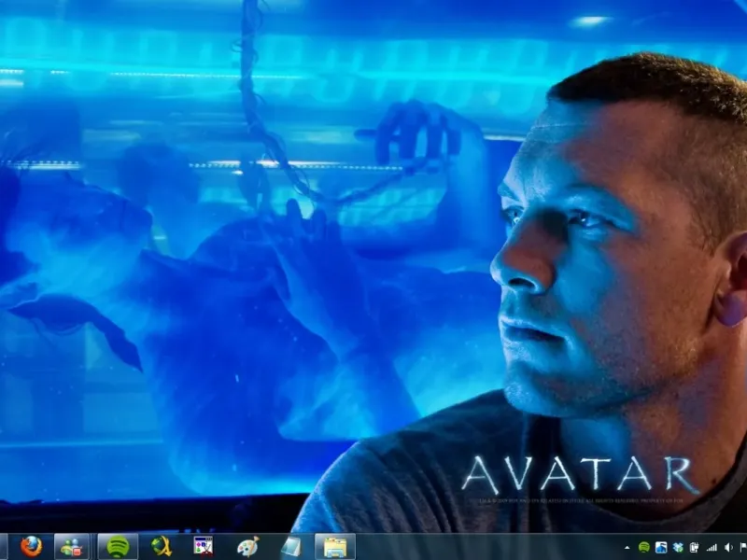747x560 pixels.
Task: Show hidden system tray icons arrow
Action: point(627,548)
